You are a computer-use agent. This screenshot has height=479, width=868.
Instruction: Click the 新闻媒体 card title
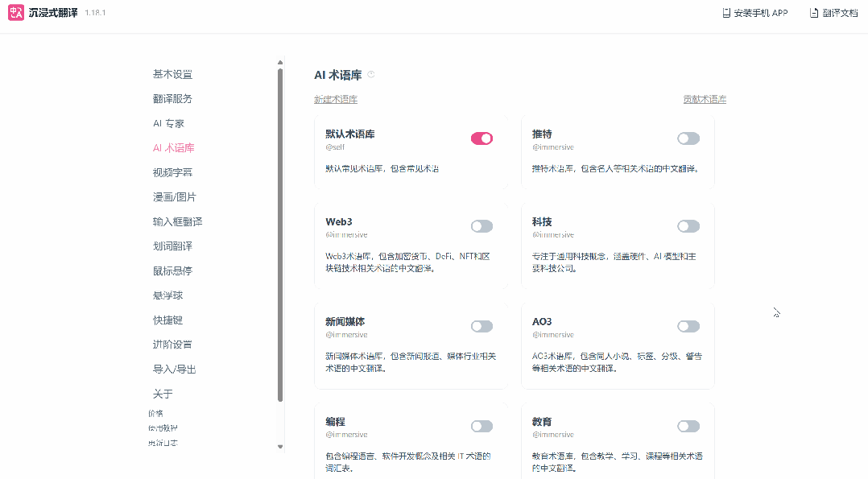coord(345,322)
